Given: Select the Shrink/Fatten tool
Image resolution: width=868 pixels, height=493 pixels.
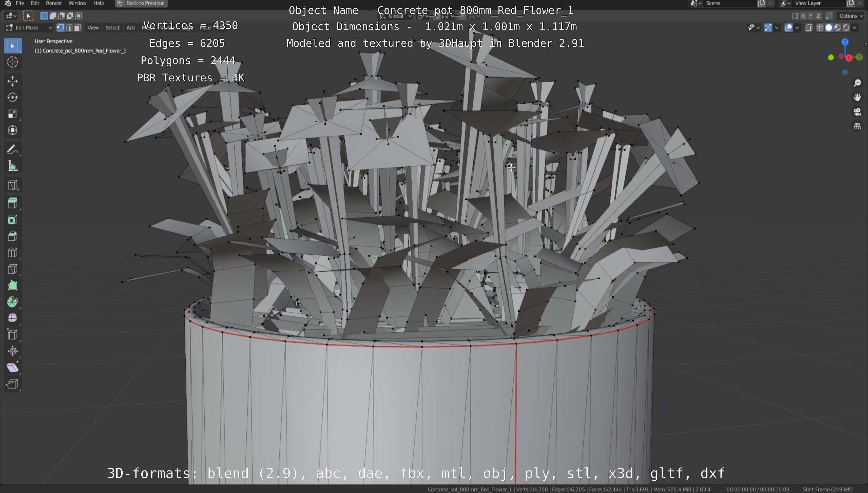Looking at the screenshot, I should pos(13,351).
